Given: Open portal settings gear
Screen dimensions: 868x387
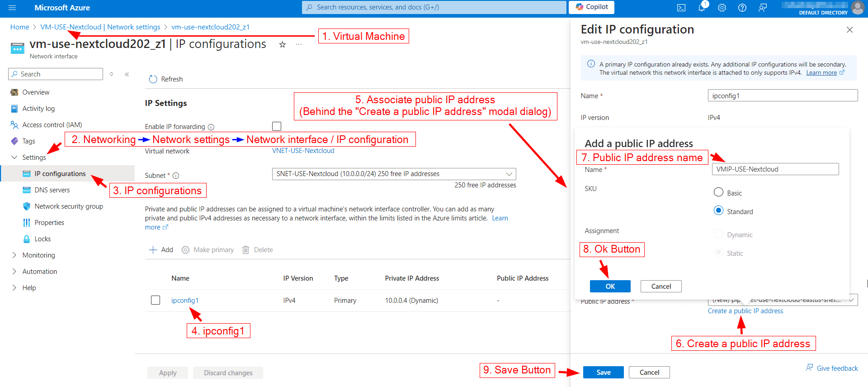Looking at the screenshot, I should [x=722, y=8].
